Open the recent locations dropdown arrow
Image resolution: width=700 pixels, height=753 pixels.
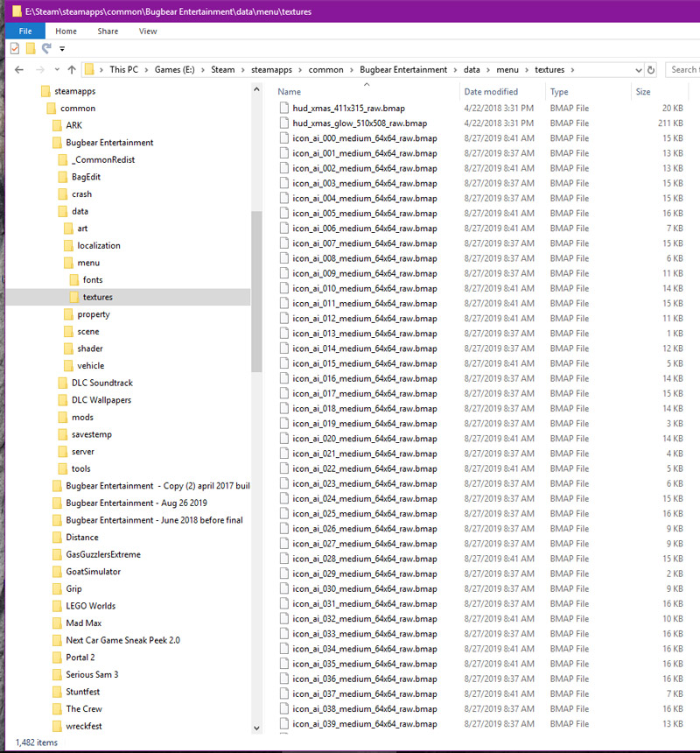(x=57, y=70)
